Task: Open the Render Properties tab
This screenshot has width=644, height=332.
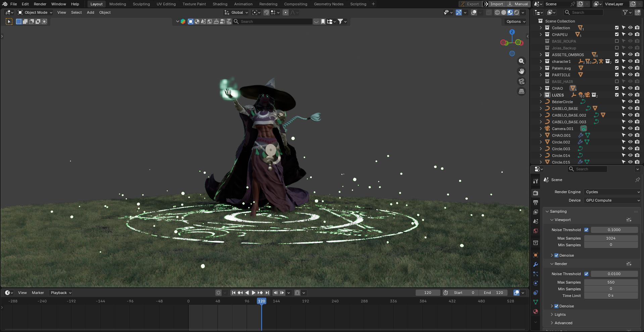Action: 535,193
